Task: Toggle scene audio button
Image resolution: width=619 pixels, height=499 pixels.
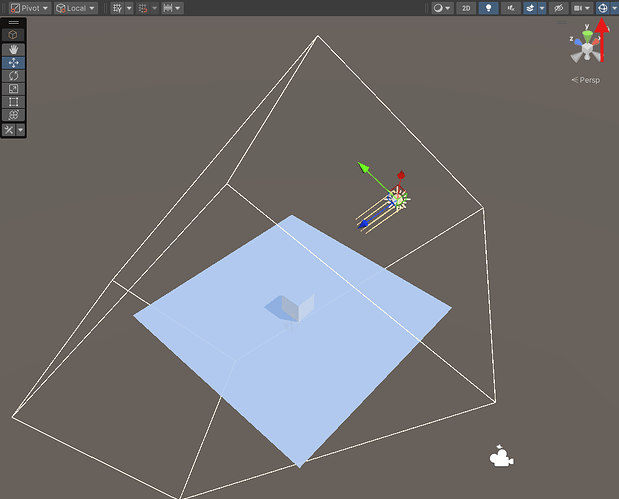Action: (511, 8)
